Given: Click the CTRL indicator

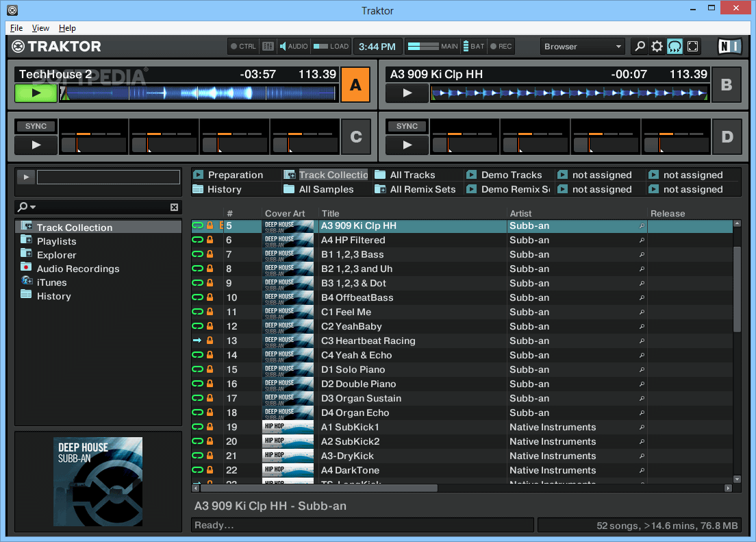Looking at the screenshot, I should (x=243, y=47).
